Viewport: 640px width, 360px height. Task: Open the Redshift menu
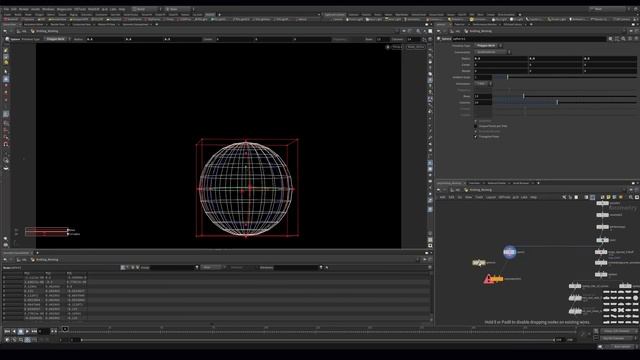pyautogui.click(x=93, y=9)
